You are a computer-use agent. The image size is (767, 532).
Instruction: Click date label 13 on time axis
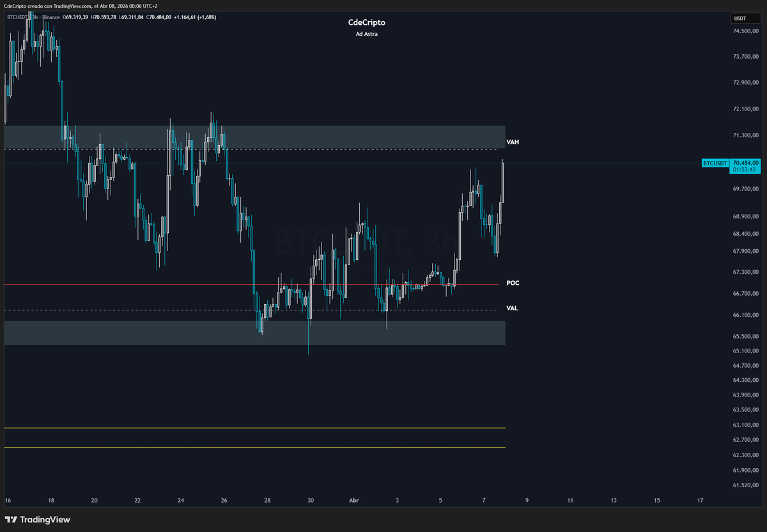[x=614, y=501]
